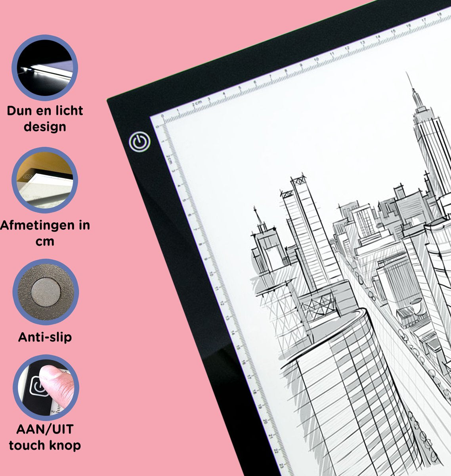Click the "2cm" mark on the top ruler
The width and height of the screenshot is (451, 476).
[x=197, y=103]
